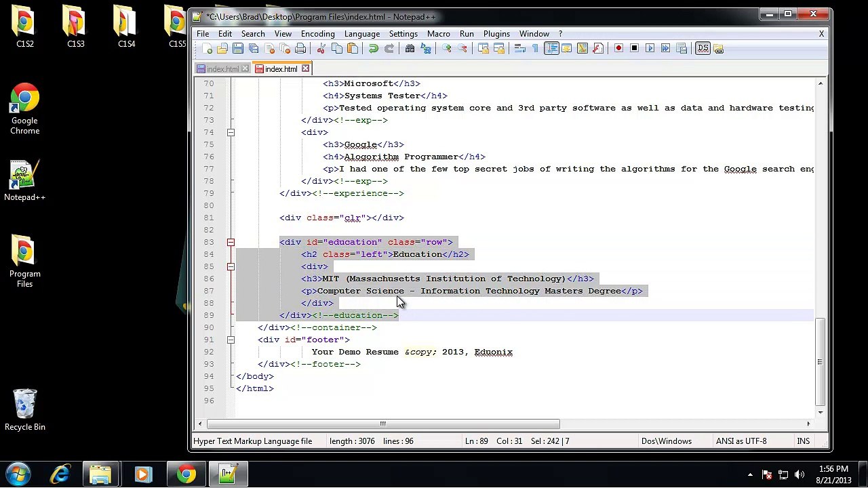The image size is (868, 488).
Task: Toggle synchronized horizontal scrolling
Action: click(499, 49)
